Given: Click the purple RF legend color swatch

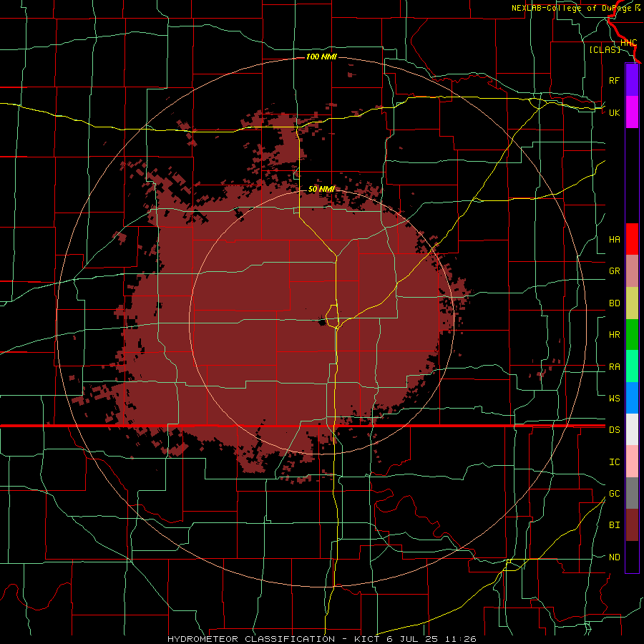Looking at the screenshot, I should (x=632, y=80).
